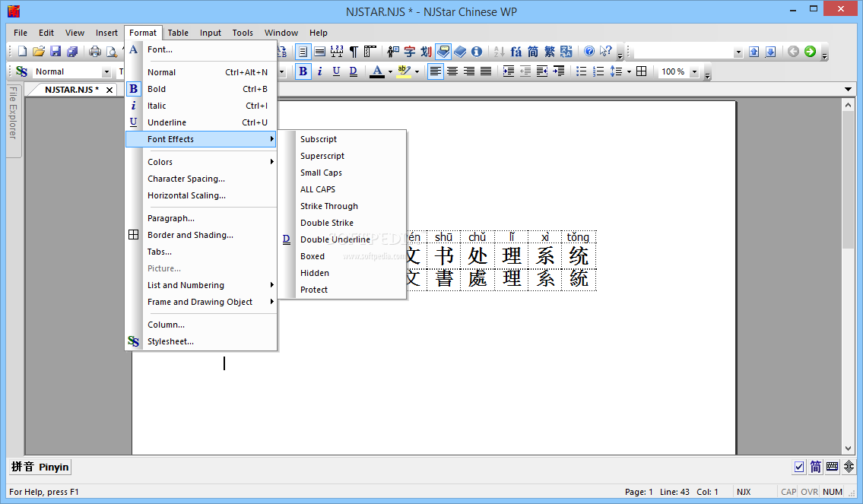The image size is (863, 504).
Task: Expand the Colors submenu
Action: (201, 162)
